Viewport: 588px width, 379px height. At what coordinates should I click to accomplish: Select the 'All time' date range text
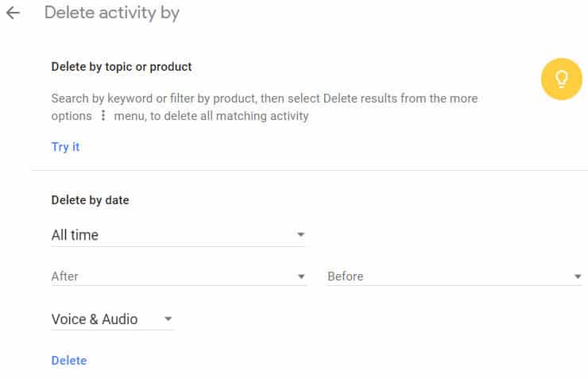[75, 235]
